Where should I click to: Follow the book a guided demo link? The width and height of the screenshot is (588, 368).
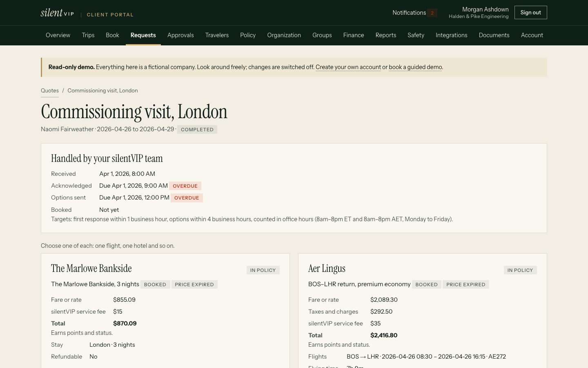pos(415,67)
